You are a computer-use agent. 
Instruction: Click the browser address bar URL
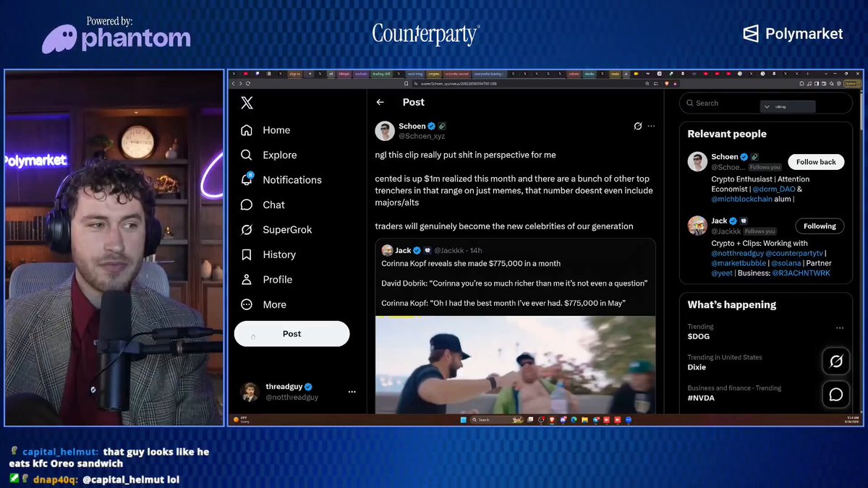click(x=459, y=83)
